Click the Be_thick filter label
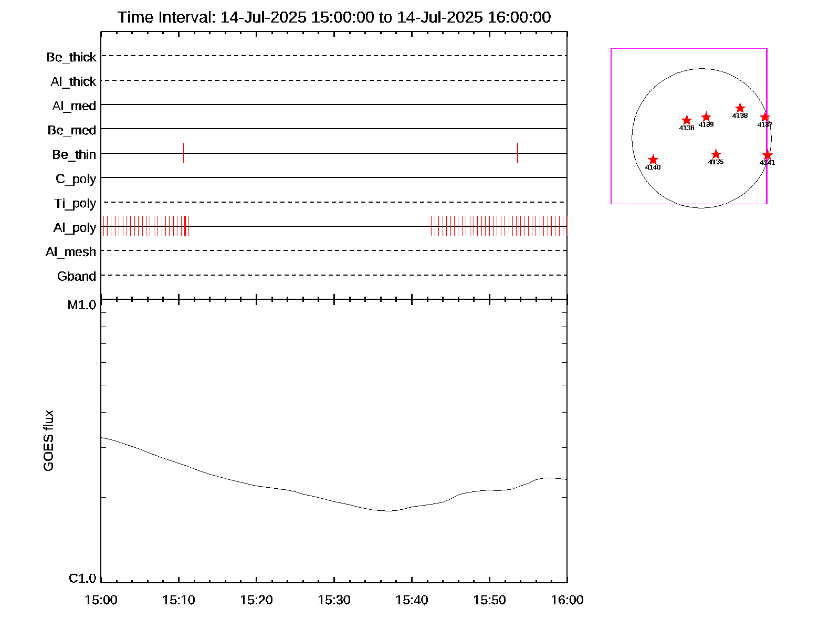This screenshot has height=630, width=840. 71,57
